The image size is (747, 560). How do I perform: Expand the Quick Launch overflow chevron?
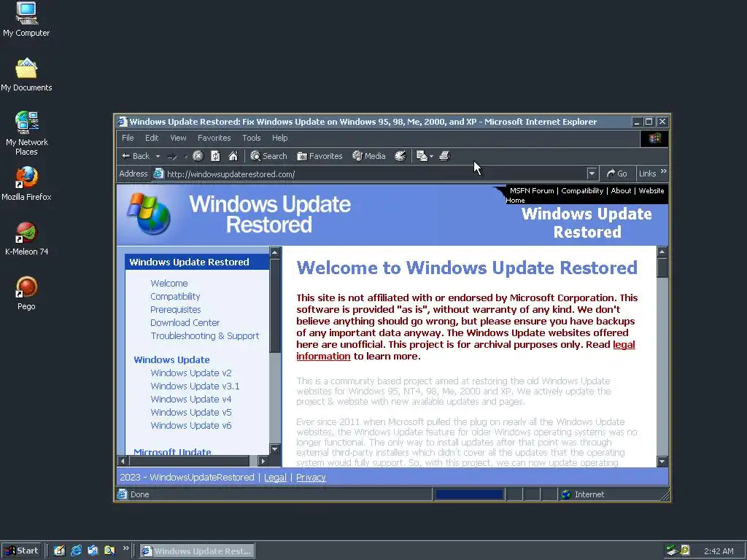(x=125, y=548)
